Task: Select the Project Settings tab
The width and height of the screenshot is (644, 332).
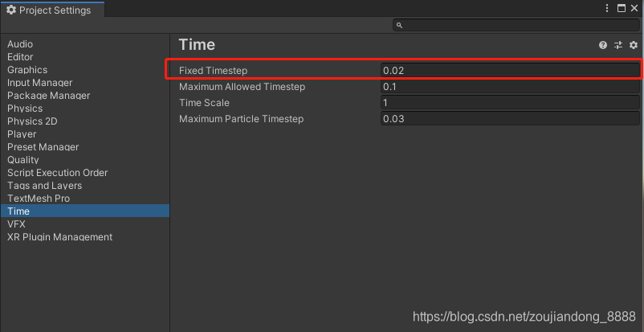Action: [52, 10]
